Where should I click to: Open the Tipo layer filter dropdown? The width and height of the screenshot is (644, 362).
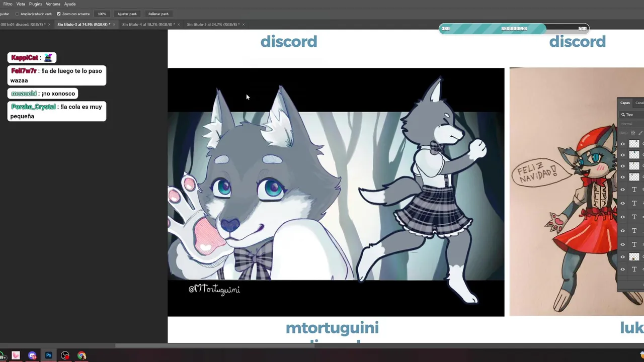pos(632,115)
